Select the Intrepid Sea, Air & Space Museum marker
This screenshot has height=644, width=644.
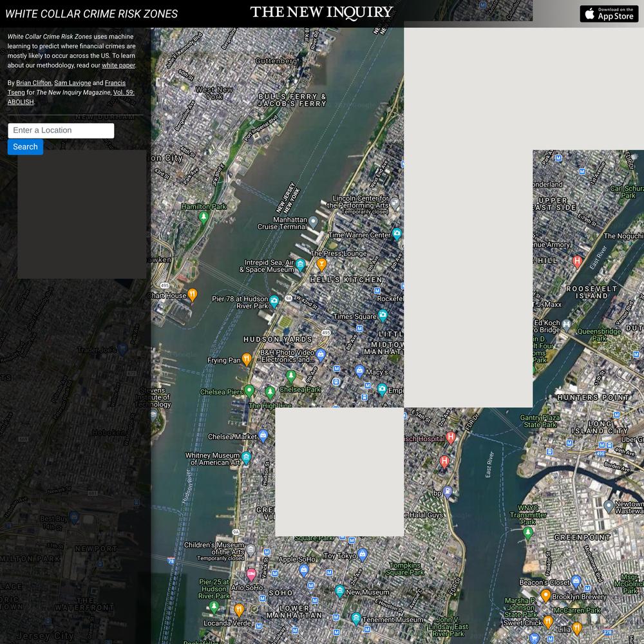click(x=301, y=265)
